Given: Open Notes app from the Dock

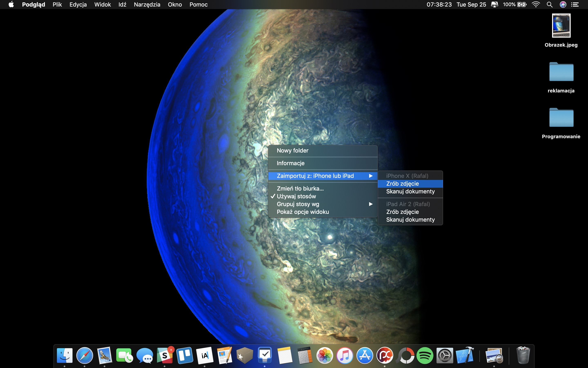Looking at the screenshot, I should point(285,356).
